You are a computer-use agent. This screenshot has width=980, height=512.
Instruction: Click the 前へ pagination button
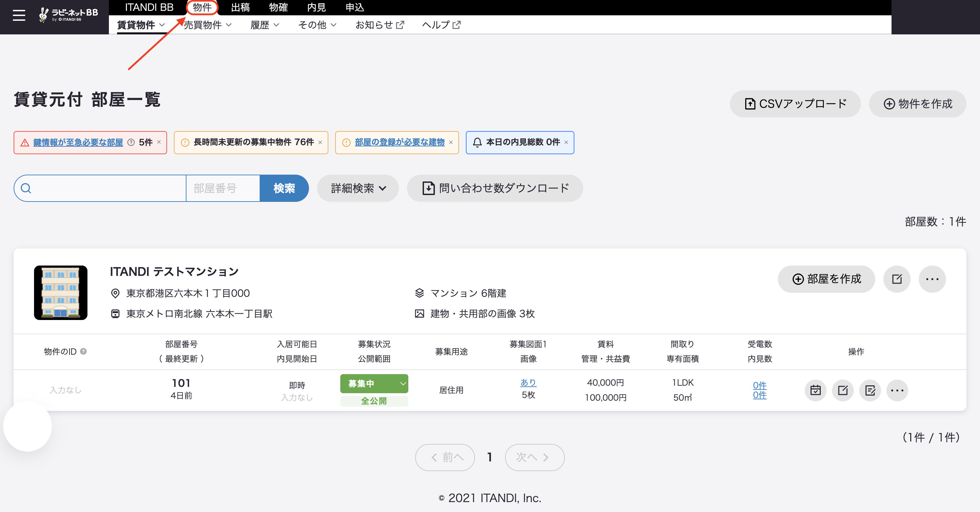click(445, 457)
